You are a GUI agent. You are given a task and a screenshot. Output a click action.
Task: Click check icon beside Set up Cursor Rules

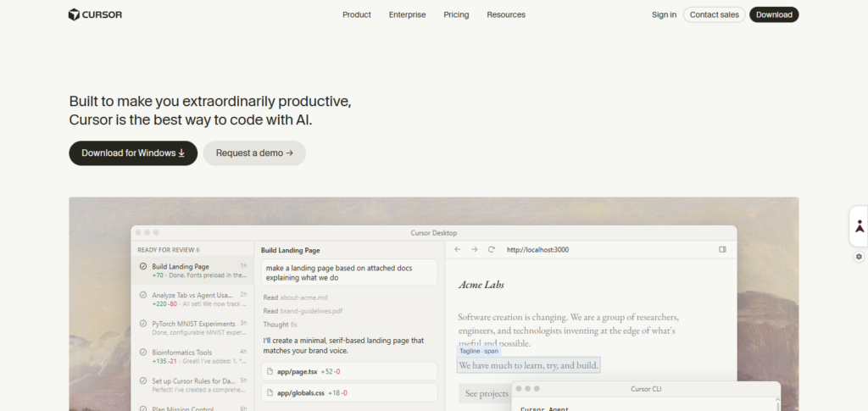142,381
